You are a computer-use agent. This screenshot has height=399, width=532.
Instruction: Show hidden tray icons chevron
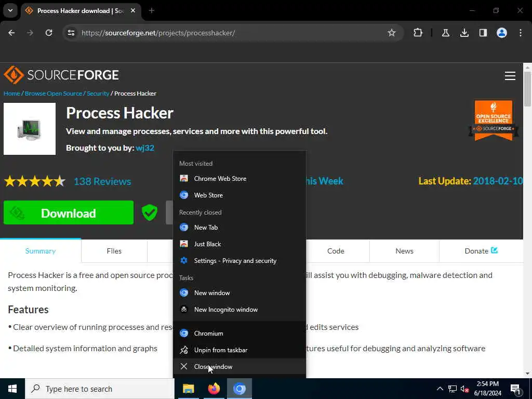440,389
